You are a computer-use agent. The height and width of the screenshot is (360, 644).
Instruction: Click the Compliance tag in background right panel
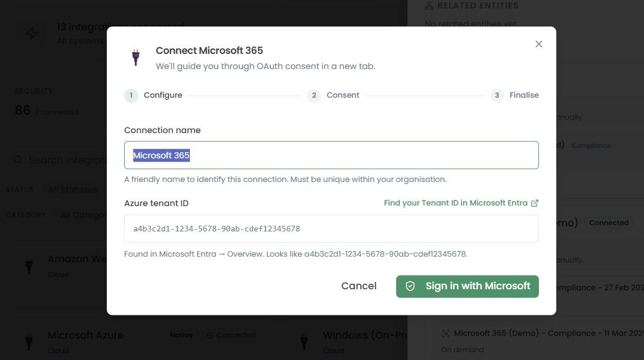click(591, 145)
